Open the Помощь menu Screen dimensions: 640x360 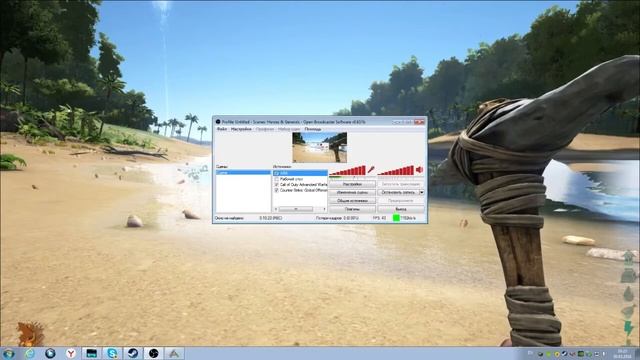pyautogui.click(x=313, y=129)
